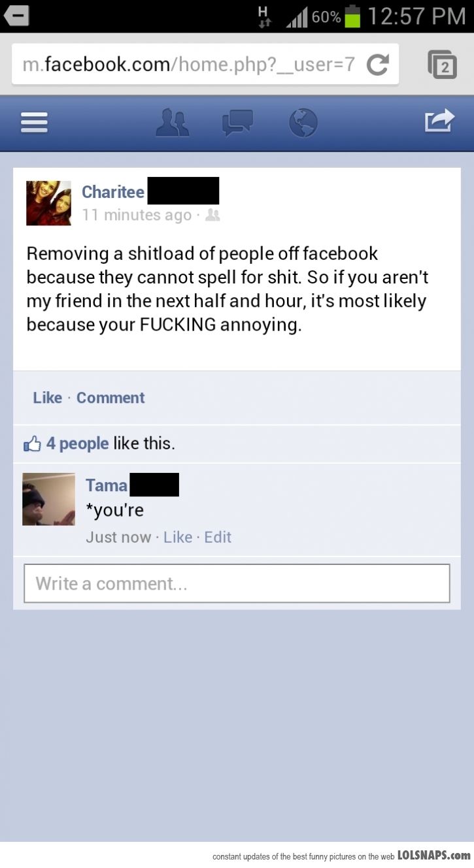Tap the thumbs-up likes icon
The width and height of the screenshot is (474, 868).
[32, 444]
